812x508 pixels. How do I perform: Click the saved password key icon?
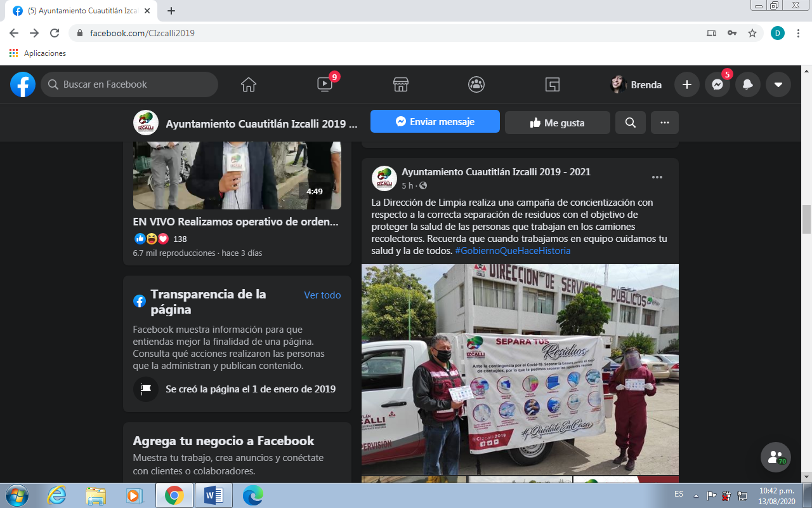[x=732, y=33]
